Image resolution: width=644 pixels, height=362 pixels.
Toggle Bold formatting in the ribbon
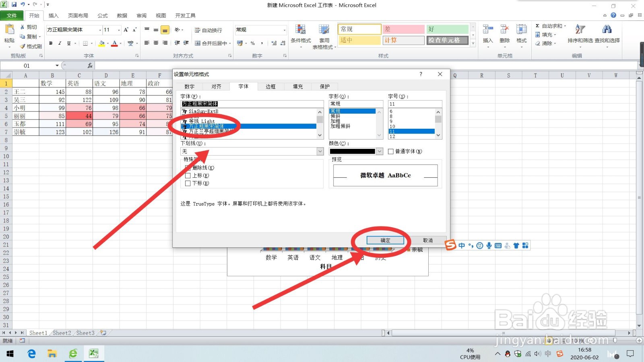pos(51,43)
